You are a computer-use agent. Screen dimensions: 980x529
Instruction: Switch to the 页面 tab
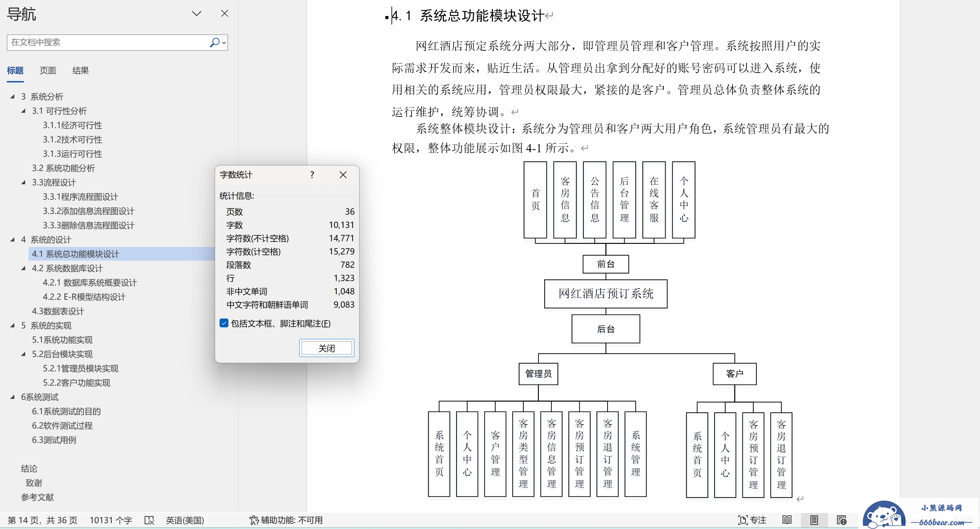coord(48,71)
